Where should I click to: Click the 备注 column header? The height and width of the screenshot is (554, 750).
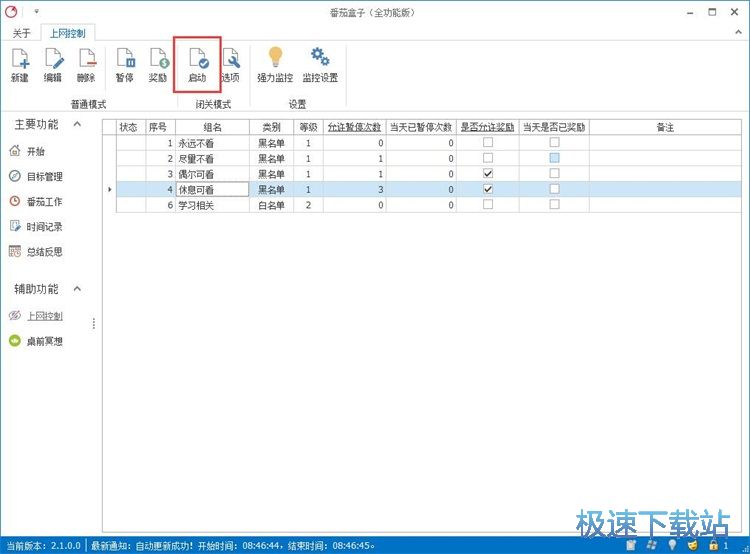tap(665, 127)
